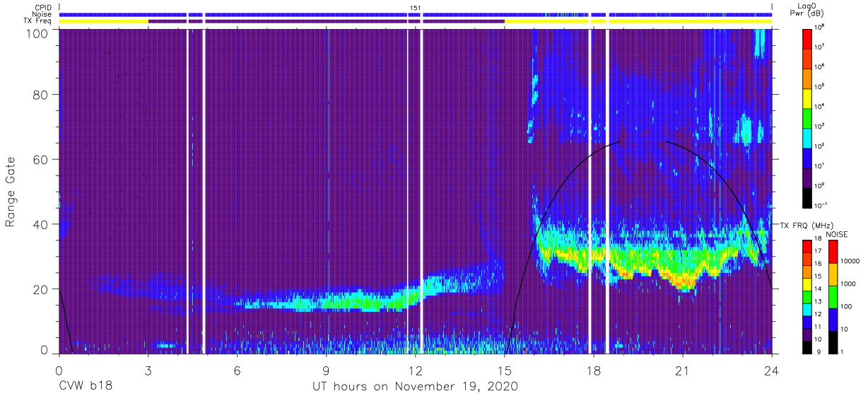The image size is (868, 401).
Task: Pick the yellow segment of the TX FRQ colorbar
Action: (808, 284)
